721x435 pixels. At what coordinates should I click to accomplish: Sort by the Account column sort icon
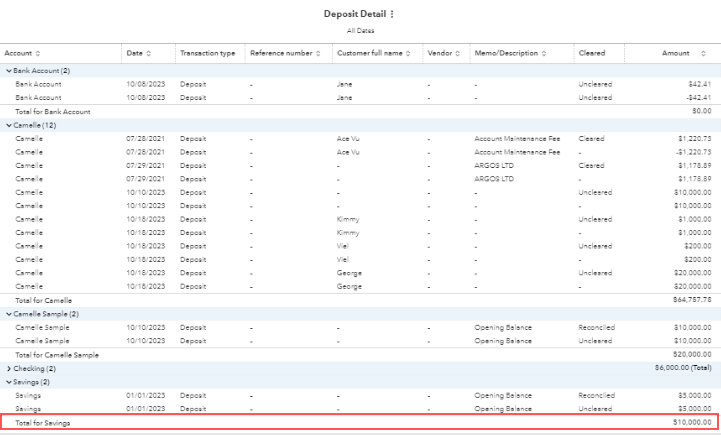coord(38,53)
